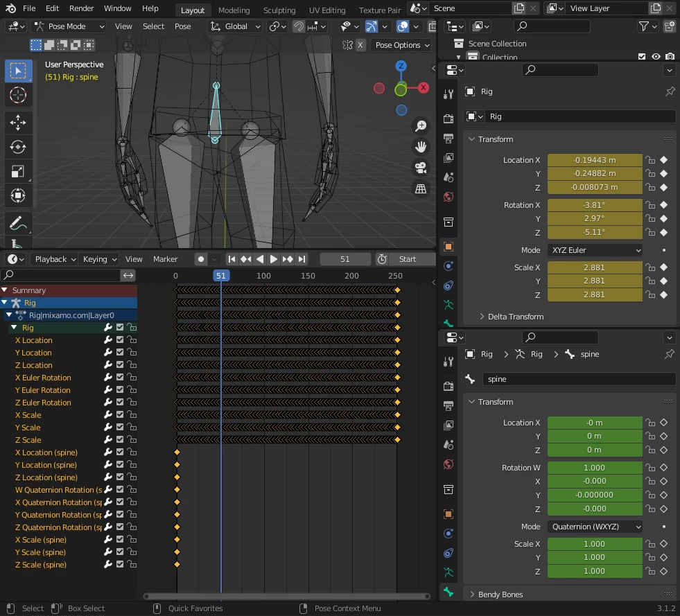The image size is (680, 616).
Task: Pin the upper Rig properties panel
Action: click(670, 91)
